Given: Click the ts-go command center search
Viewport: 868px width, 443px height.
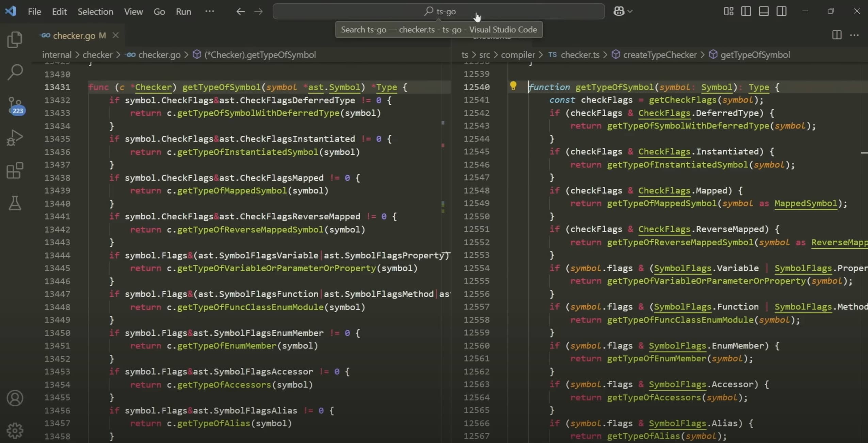Looking at the screenshot, I should pyautogui.click(x=439, y=11).
